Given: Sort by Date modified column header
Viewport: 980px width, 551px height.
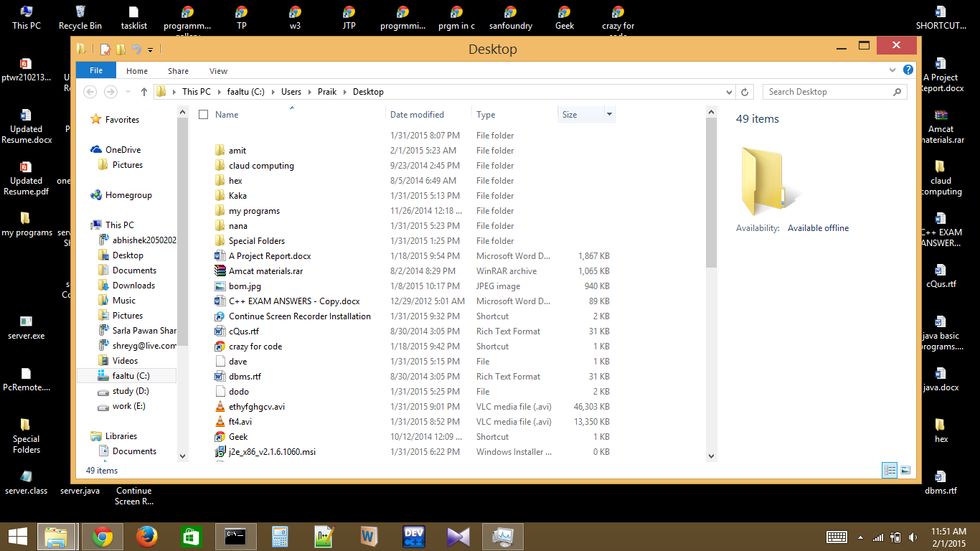Looking at the screenshot, I should pos(417,115).
